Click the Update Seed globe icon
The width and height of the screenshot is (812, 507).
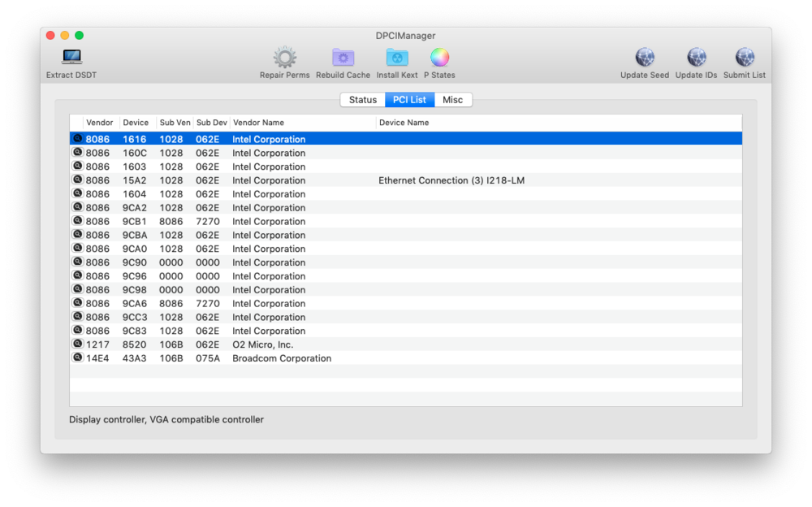click(x=645, y=58)
